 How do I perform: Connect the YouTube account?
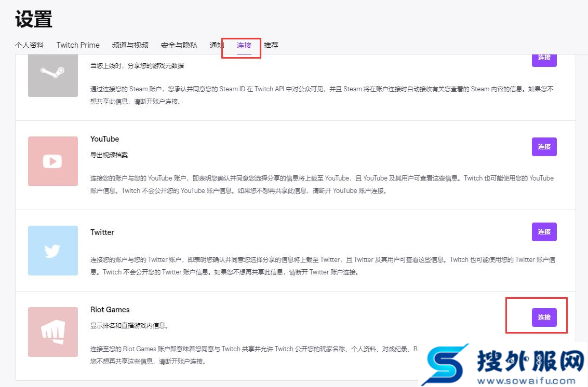pyautogui.click(x=544, y=147)
